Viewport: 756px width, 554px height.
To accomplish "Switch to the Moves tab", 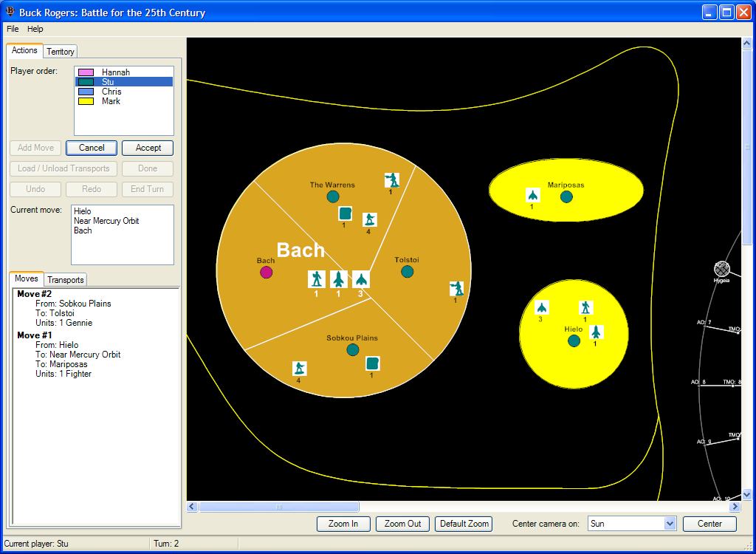I will (x=27, y=278).
